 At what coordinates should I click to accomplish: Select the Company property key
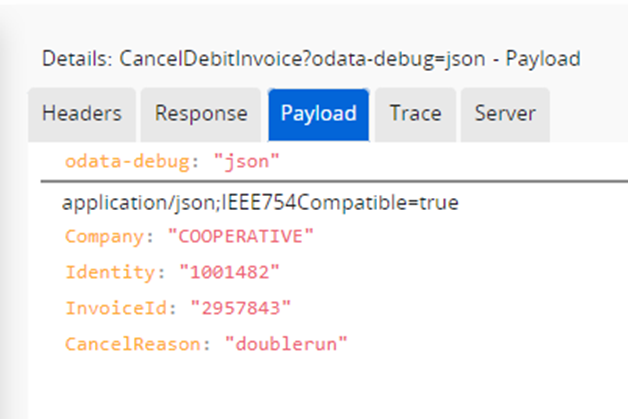pyautogui.click(x=104, y=236)
